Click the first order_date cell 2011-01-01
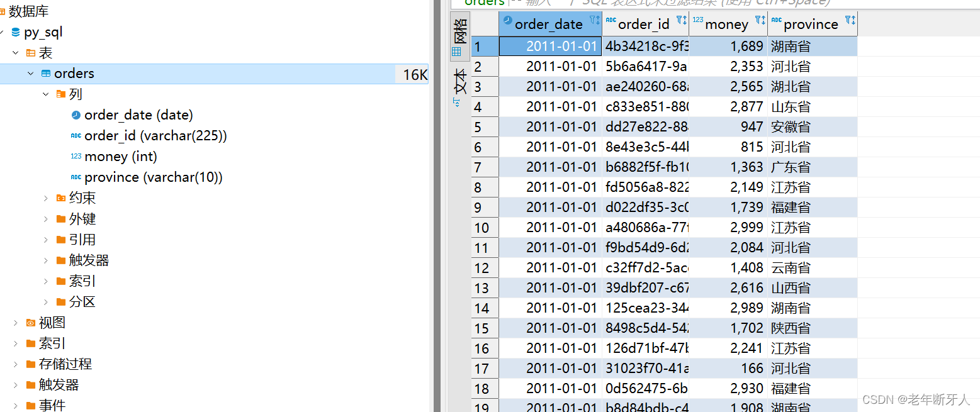The height and width of the screenshot is (412, 980). pyautogui.click(x=550, y=47)
